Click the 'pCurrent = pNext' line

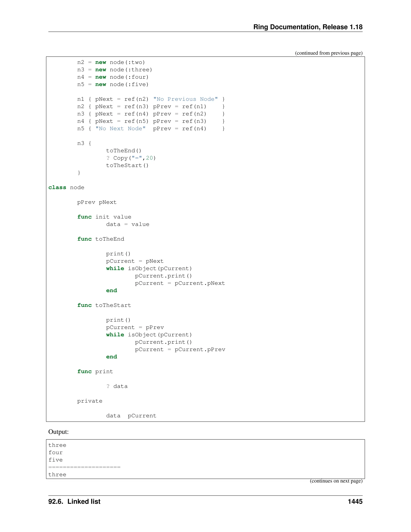coord(135,261)
